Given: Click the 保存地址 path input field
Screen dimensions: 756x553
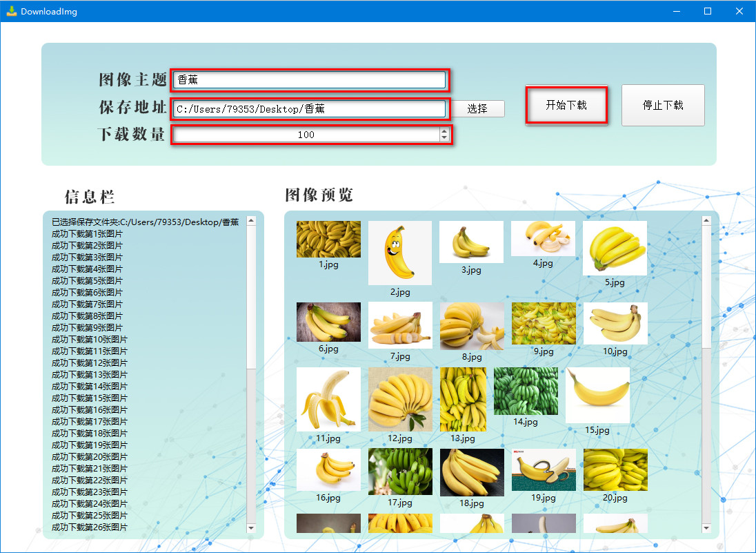Looking at the screenshot, I should point(310,108).
